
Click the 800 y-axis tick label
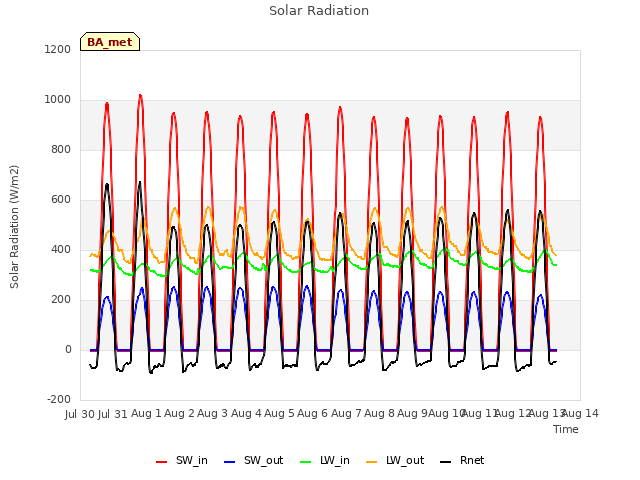pyautogui.click(x=61, y=149)
